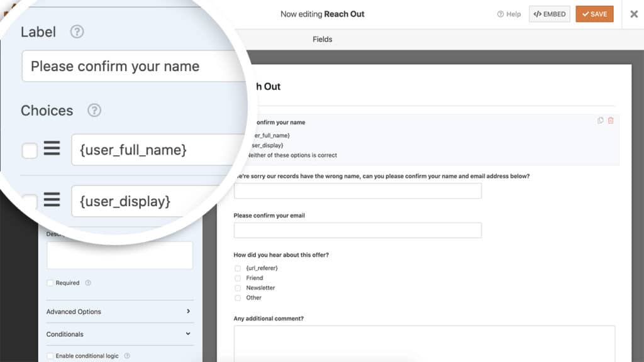Click into the email confirmation input field
644x362 pixels.
[x=358, y=230]
